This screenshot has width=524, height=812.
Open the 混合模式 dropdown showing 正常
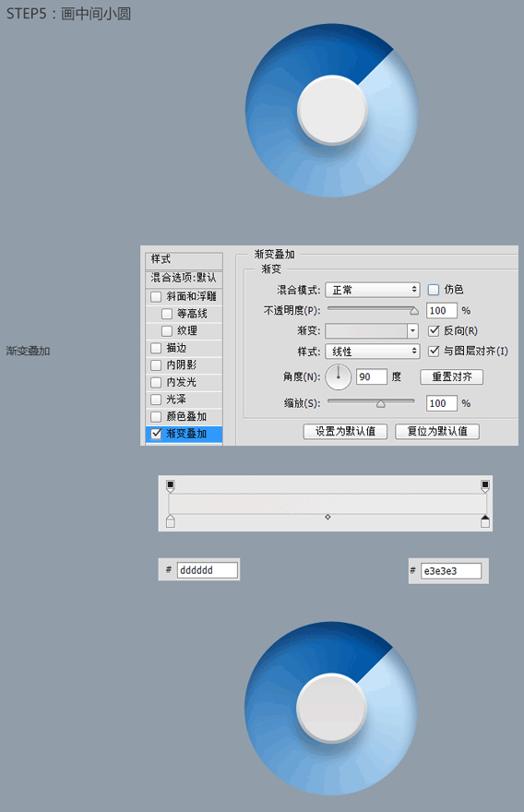373,290
